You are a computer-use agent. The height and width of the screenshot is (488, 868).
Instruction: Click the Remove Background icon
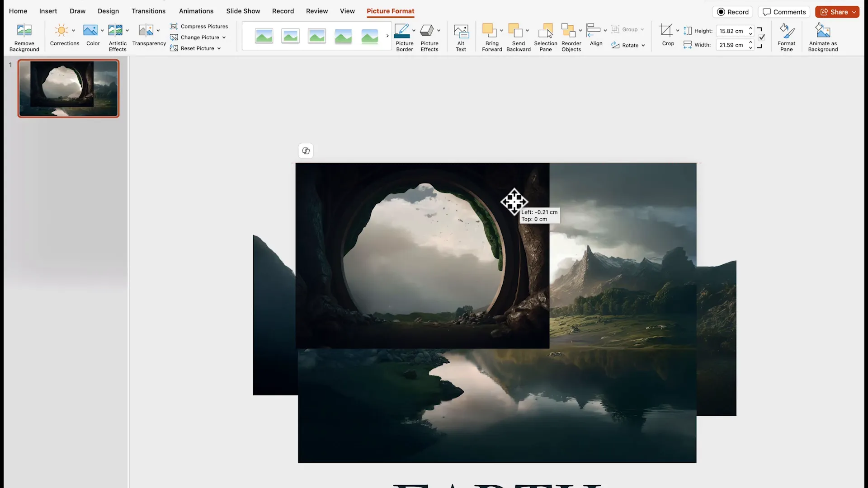coord(24,30)
